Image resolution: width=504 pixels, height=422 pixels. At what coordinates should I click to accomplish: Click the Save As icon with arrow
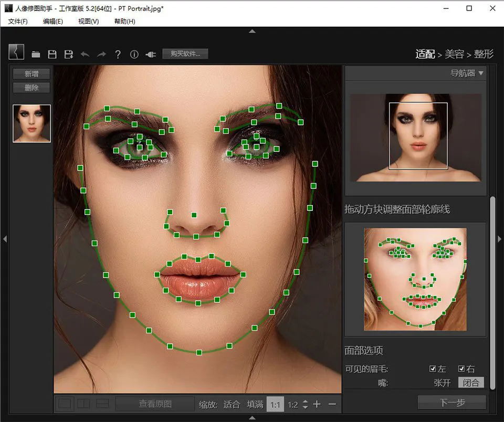(x=68, y=54)
